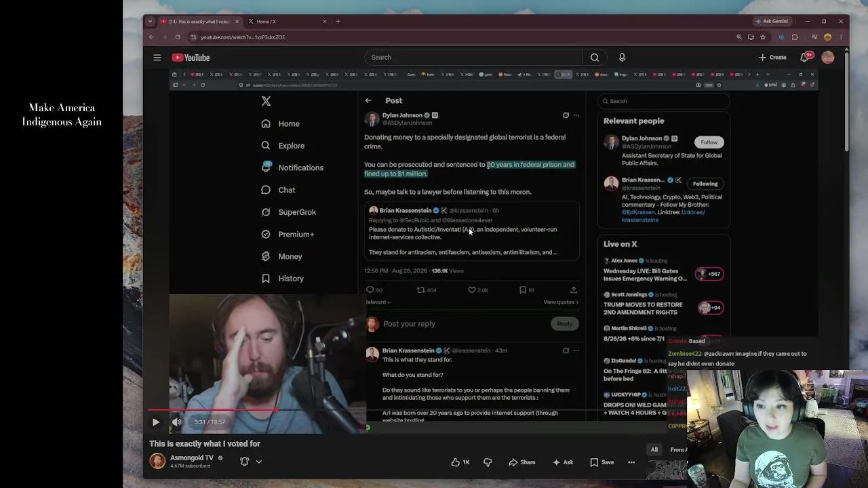Expand the Relevant replies sort dropdown
The image size is (868, 488).
[x=378, y=302]
